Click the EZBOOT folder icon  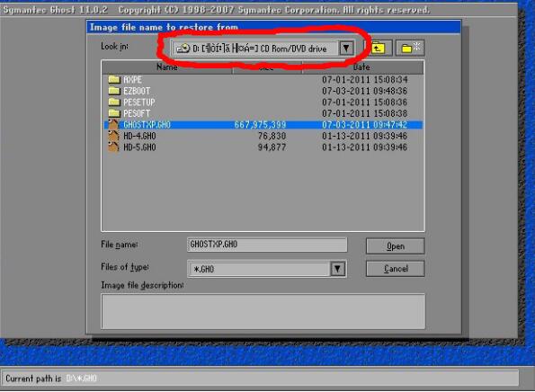(114, 91)
